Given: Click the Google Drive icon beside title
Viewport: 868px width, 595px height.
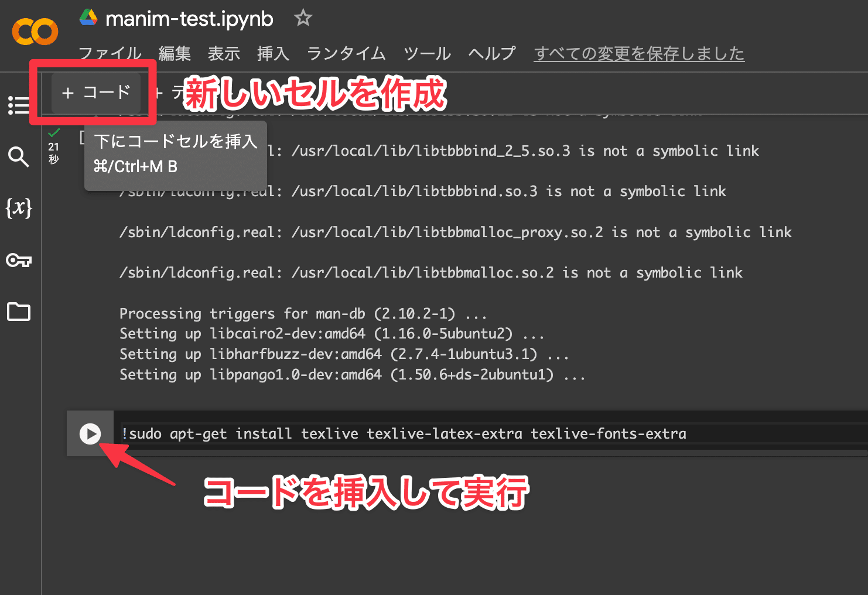Looking at the screenshot, I should [88, 18].
